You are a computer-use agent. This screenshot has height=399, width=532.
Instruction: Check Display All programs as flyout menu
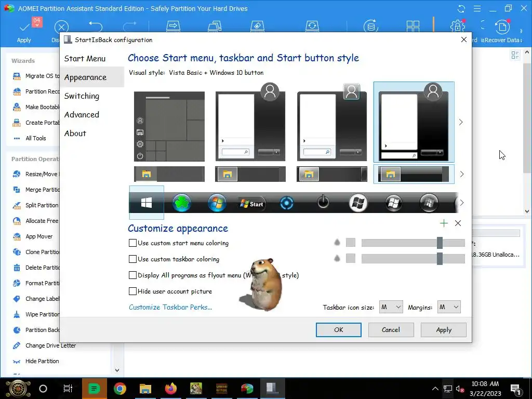click(132, 275)
